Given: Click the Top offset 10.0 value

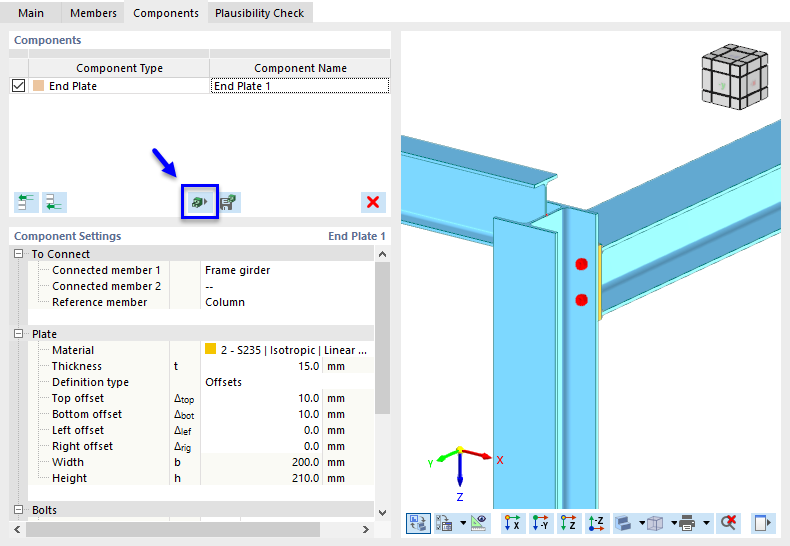Looking at the screenshot, I should point(261,398).
